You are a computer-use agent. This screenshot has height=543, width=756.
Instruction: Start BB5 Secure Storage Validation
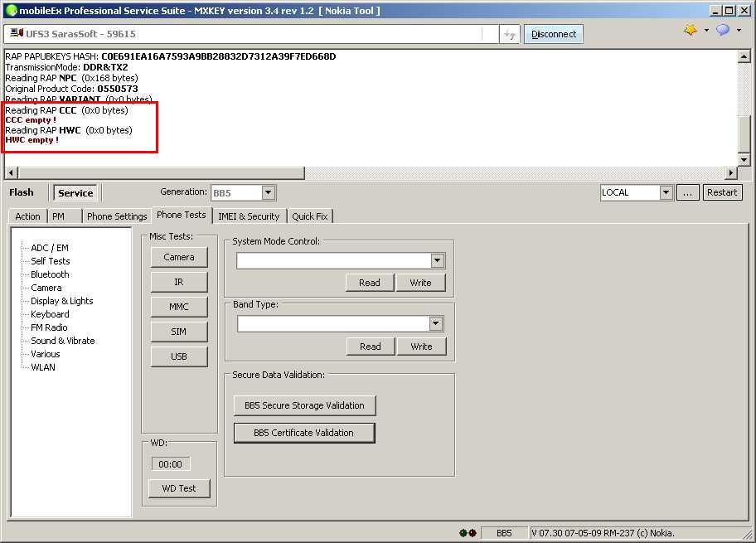[304, 405]
